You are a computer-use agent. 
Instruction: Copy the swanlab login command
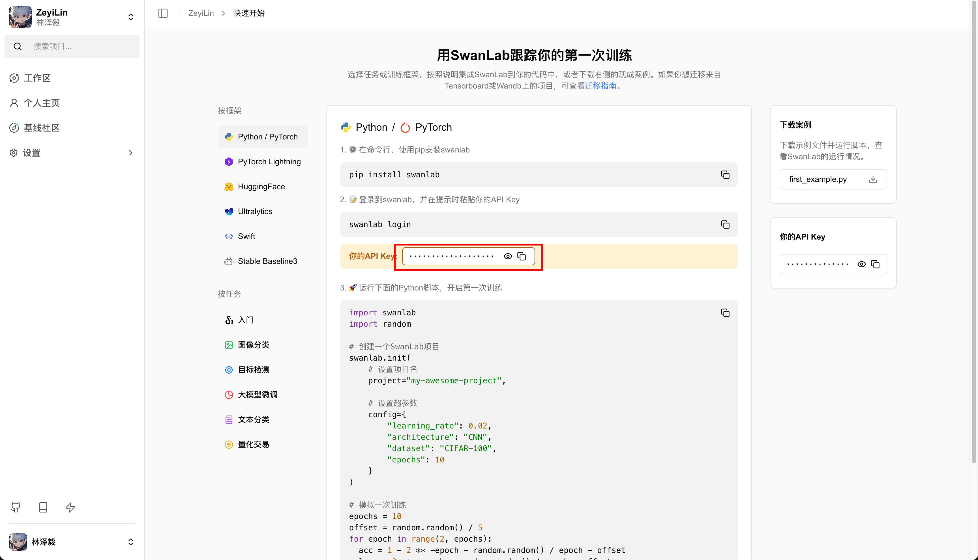(725, 225)
